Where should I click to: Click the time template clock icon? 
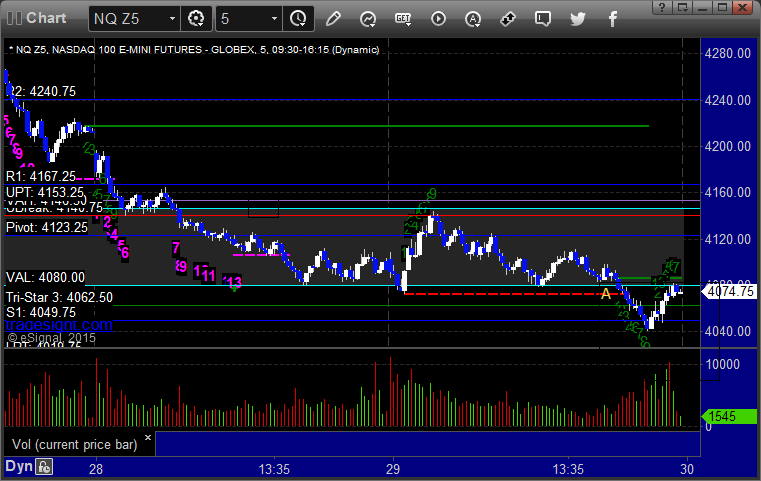pos(297,18)
